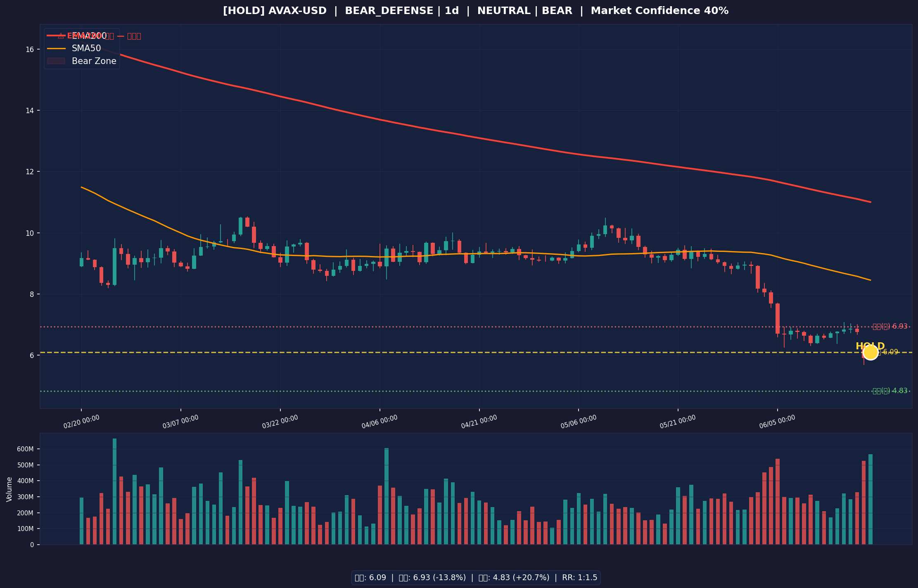918x588 pixels.
Task: Click the 400M volume axis label
Action: [x=26, y=481]
